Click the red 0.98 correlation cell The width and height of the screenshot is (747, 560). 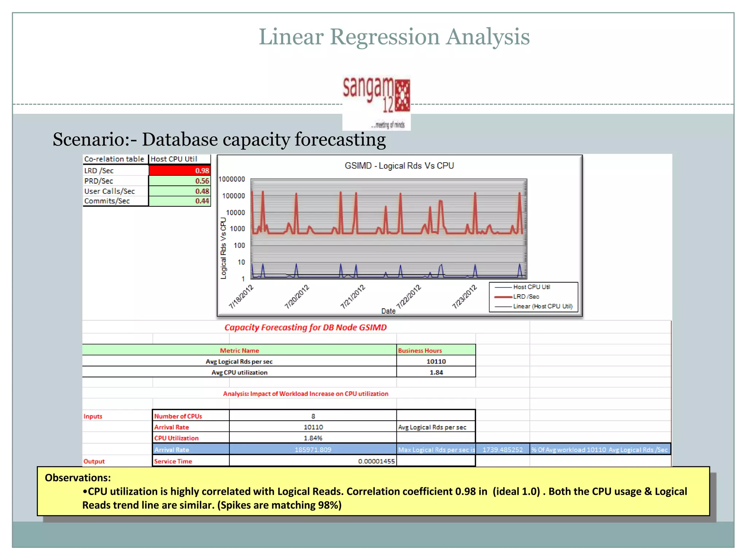[x=180, y=171]
